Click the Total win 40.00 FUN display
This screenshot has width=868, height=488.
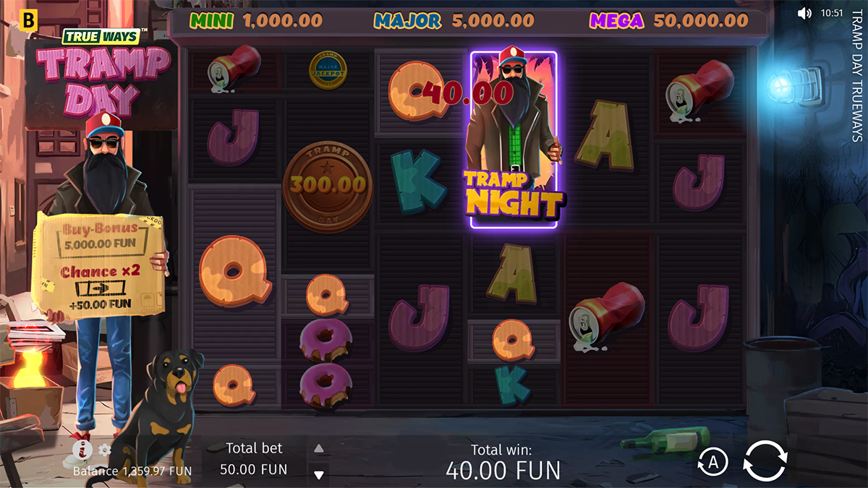[503, 462]
